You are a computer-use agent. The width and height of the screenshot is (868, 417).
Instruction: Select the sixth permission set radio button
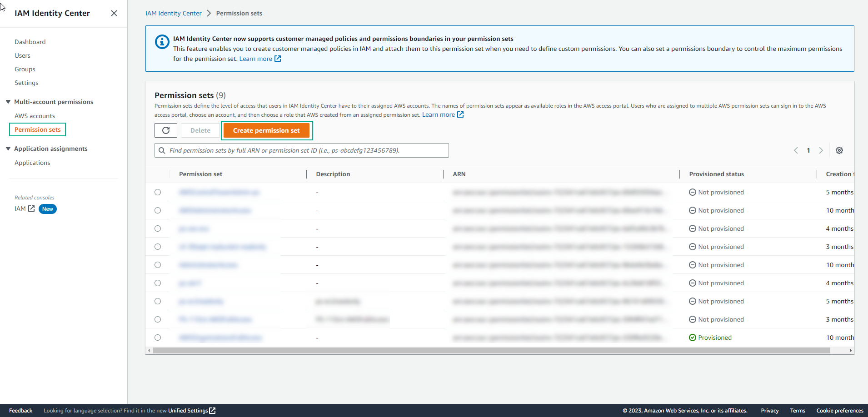pyautogui.click(x=158, y=283)
